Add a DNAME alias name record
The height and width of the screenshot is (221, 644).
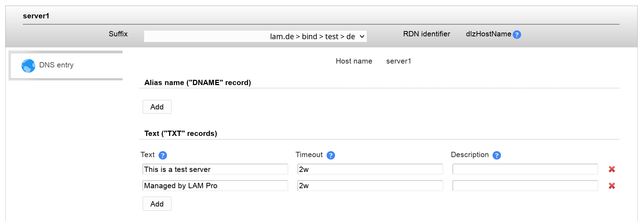157,107
